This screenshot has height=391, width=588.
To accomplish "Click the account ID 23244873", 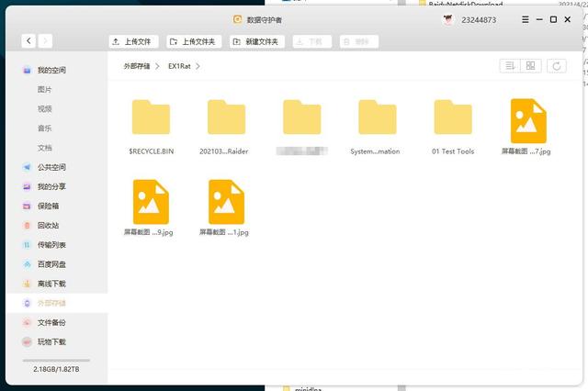I will point(479,20).
